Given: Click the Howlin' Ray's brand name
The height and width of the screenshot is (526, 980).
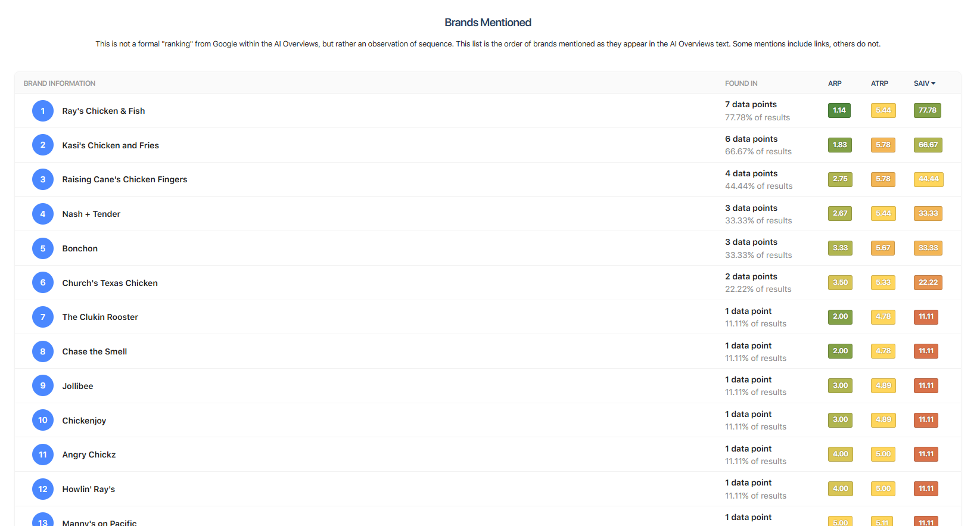Looking at the screenshot, I should click(x=89, y=489).
